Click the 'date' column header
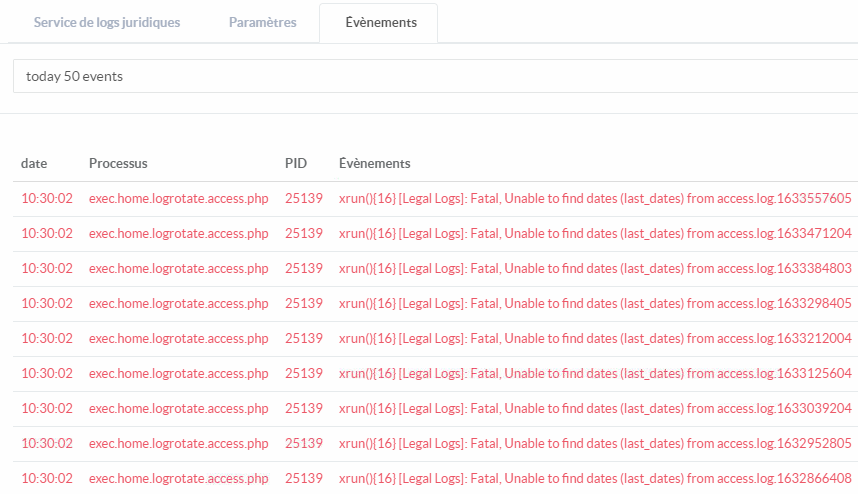The height and width of the screenshot is (494, 858). (34, 164)
